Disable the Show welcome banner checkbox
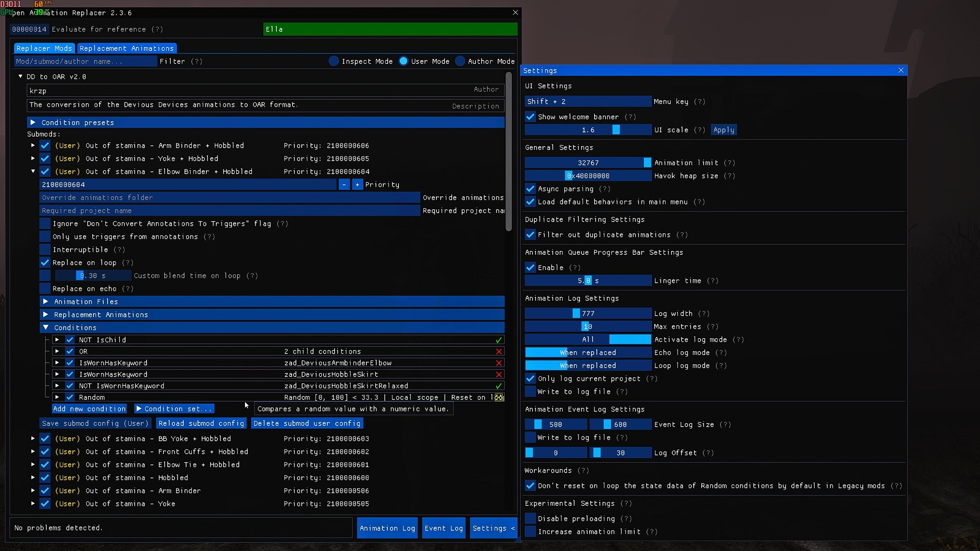The width and height of the screenshot is (980, 551). click(x=531, y=117)
